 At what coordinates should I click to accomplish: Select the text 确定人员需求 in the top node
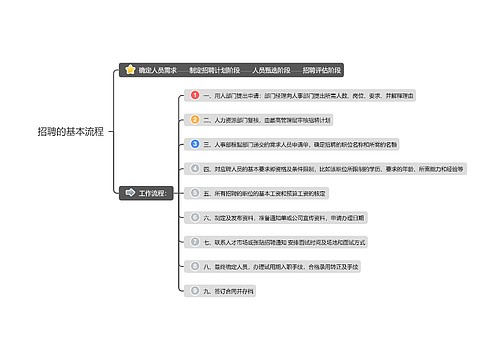coord(158,70)
